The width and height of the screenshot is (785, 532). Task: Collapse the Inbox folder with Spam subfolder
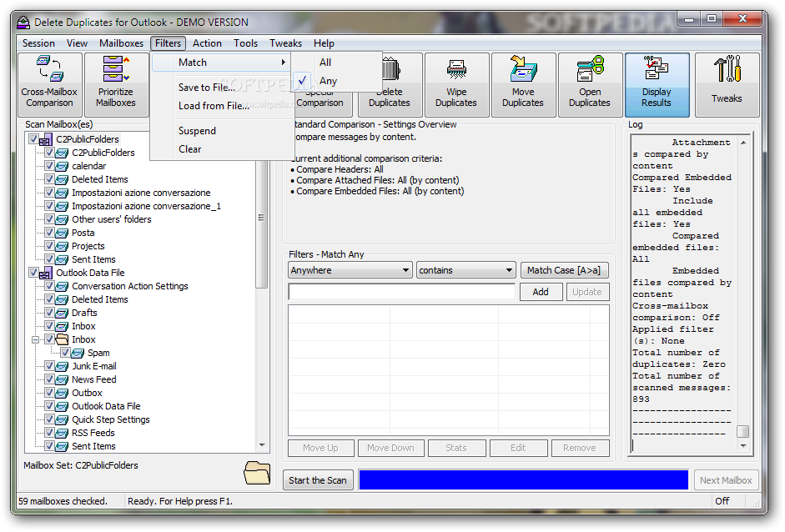(35, 340)
